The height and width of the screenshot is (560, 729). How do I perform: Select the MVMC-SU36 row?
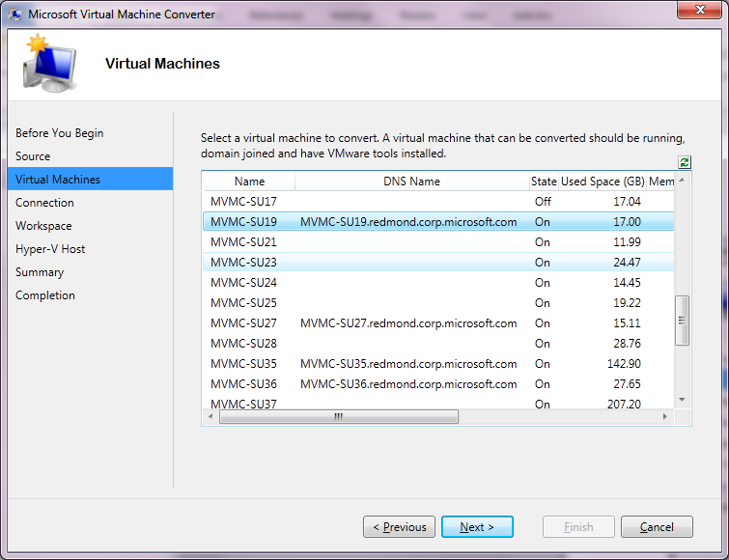pyautogui.click(x=439, y=384)
